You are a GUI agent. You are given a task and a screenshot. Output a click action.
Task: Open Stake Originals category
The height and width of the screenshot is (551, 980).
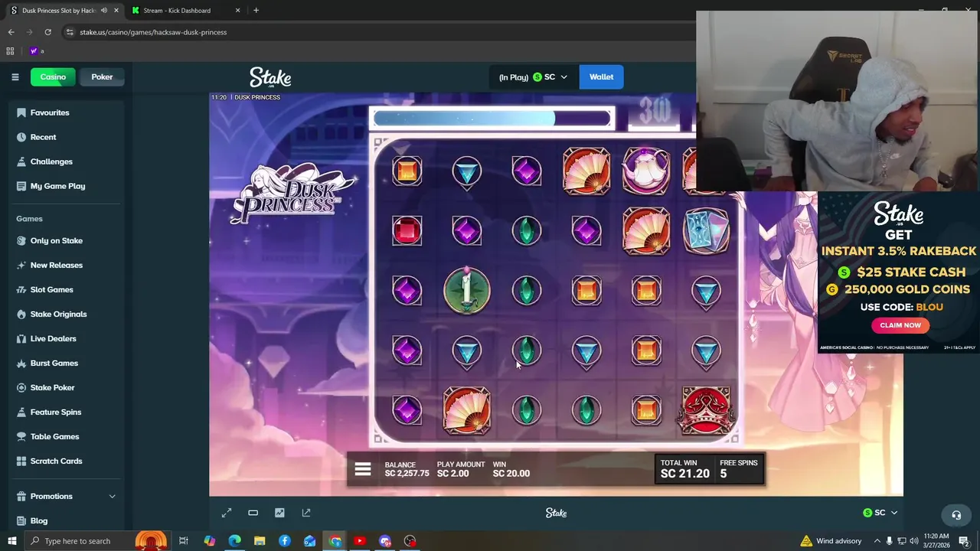pyautogui.click(x=58, y=314)
